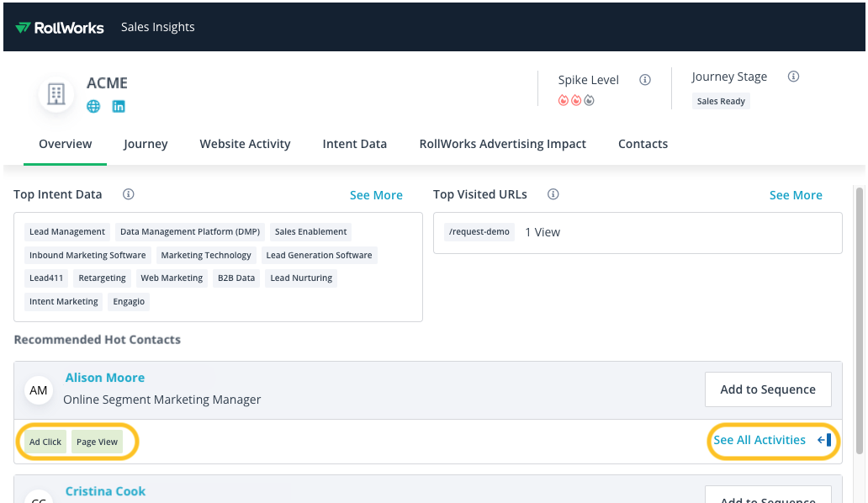Go to the Intent Data tab
Viewport: 868px width, 503px height.
coord(355,144)
